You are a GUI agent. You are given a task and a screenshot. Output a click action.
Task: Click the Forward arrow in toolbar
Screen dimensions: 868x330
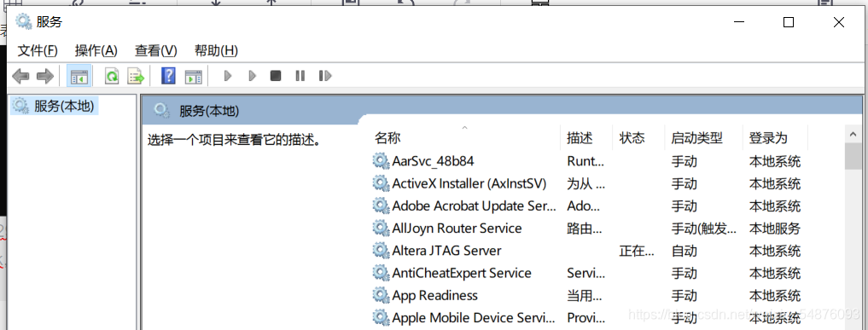tap(45, 76)
